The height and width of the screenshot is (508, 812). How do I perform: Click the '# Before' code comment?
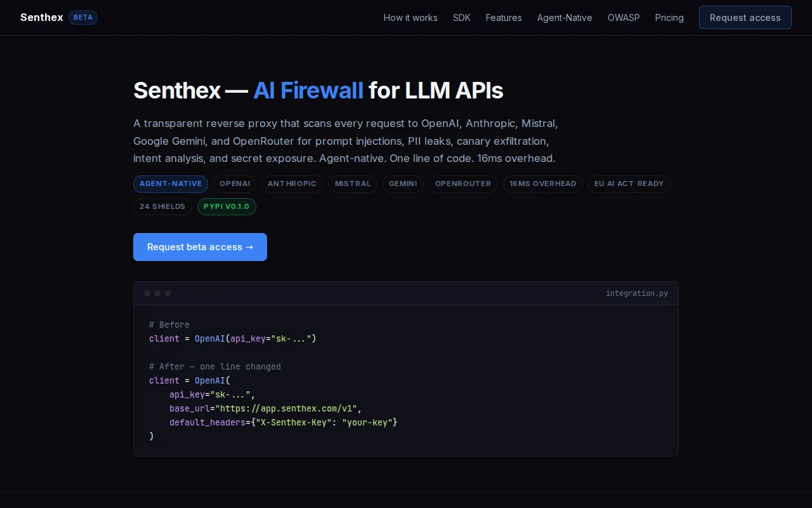click(x=169, y=324)
